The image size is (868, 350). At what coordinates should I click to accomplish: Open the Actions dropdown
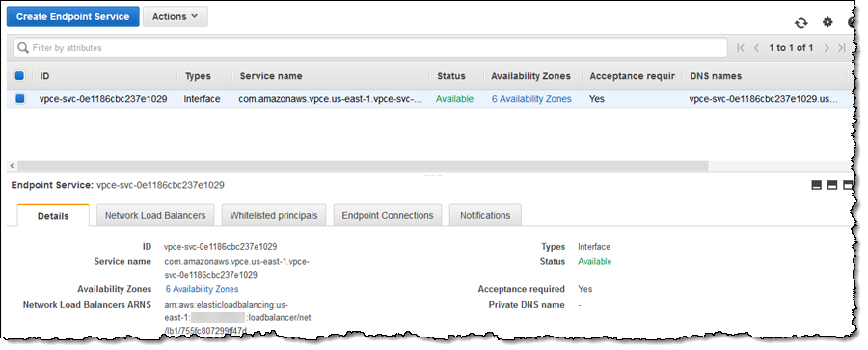175,16
